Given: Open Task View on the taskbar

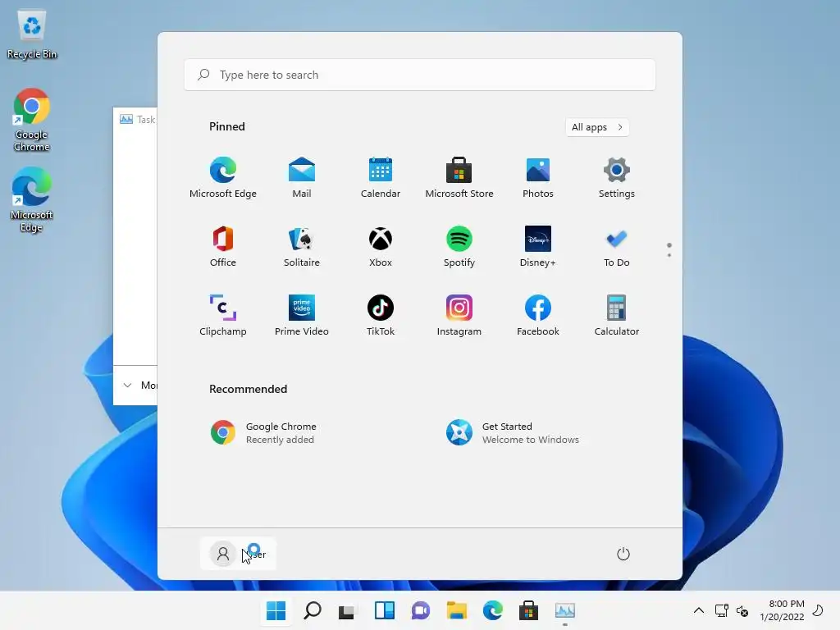Looking at the screenshot, I should click(347, 610).
